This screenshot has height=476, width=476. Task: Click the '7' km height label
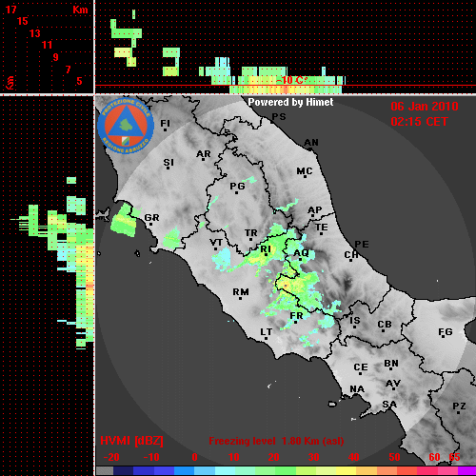pos(68,69)
